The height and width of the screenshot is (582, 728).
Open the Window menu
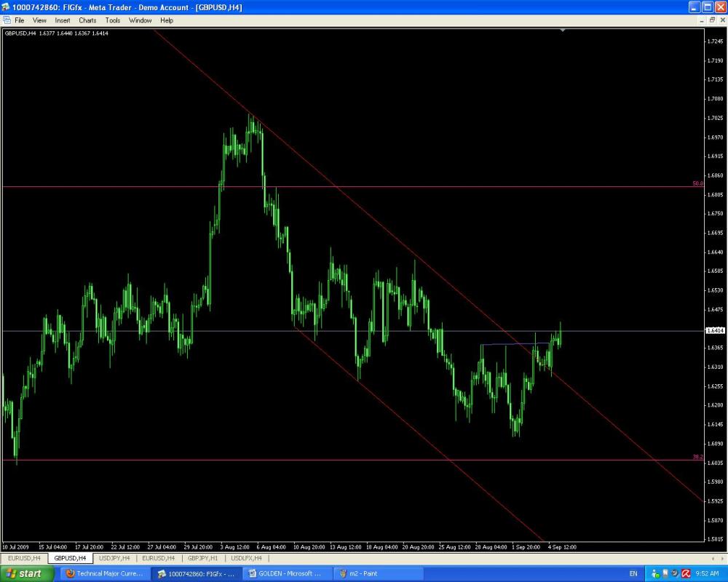[x=141, y=20]
